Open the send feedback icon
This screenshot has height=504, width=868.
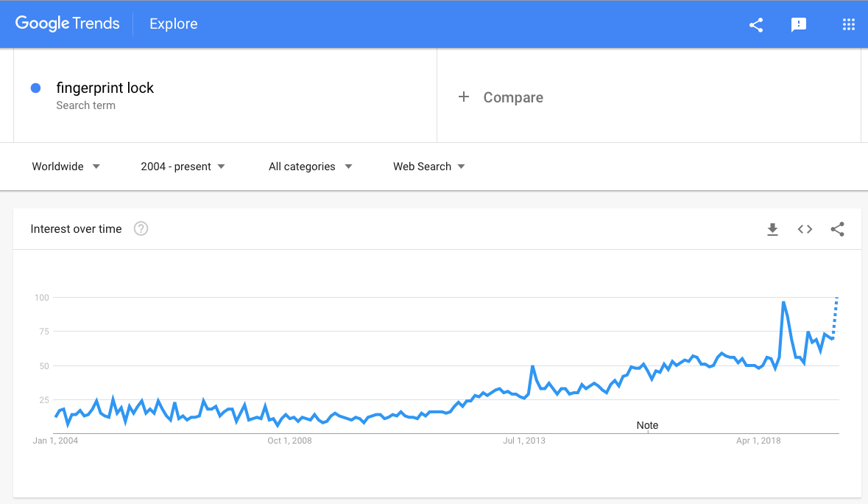[799, 24]
